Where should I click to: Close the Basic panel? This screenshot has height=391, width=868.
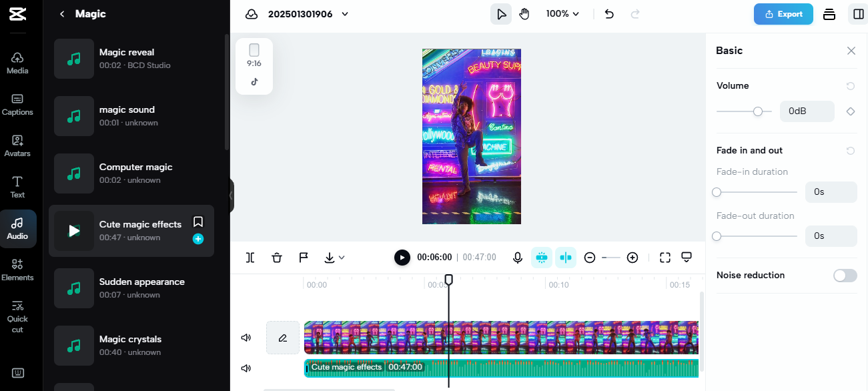point(851,51)
